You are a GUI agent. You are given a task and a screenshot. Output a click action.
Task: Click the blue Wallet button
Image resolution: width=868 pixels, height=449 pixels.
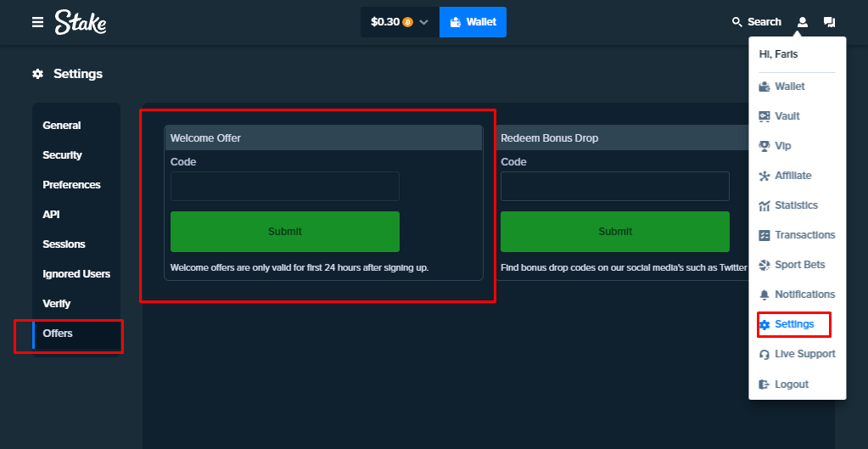(x=473, y=22)
